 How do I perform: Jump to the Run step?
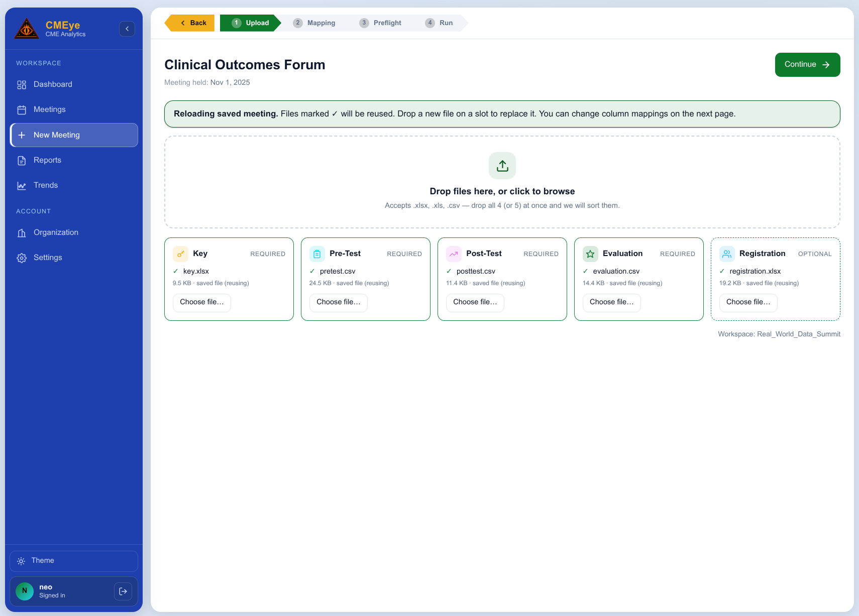point(440,23)
